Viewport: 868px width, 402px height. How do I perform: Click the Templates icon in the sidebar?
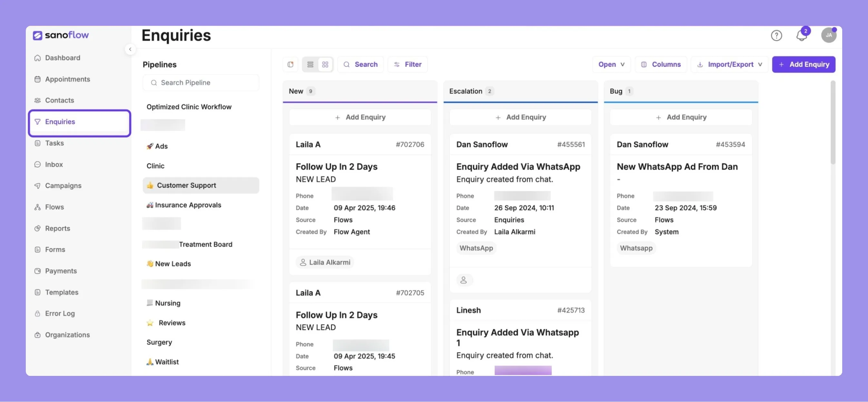click(x=37, y=292)
